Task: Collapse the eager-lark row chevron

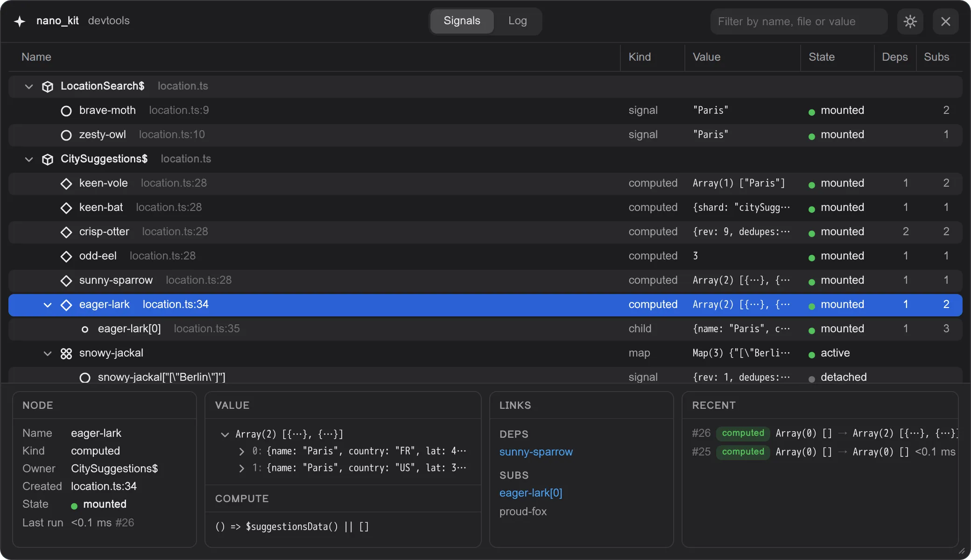Action: pyautogui.click(x=48, y=305)
